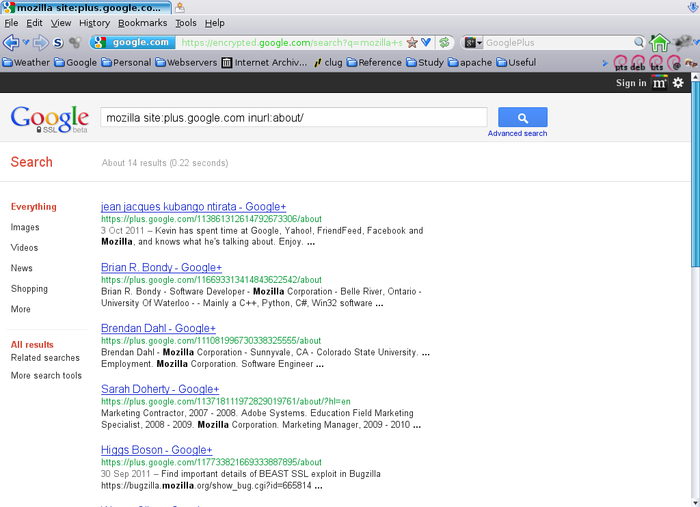Open the Advanced search link
The height and width of the screenshot is (507, 700).
click(x=517, y=133)
